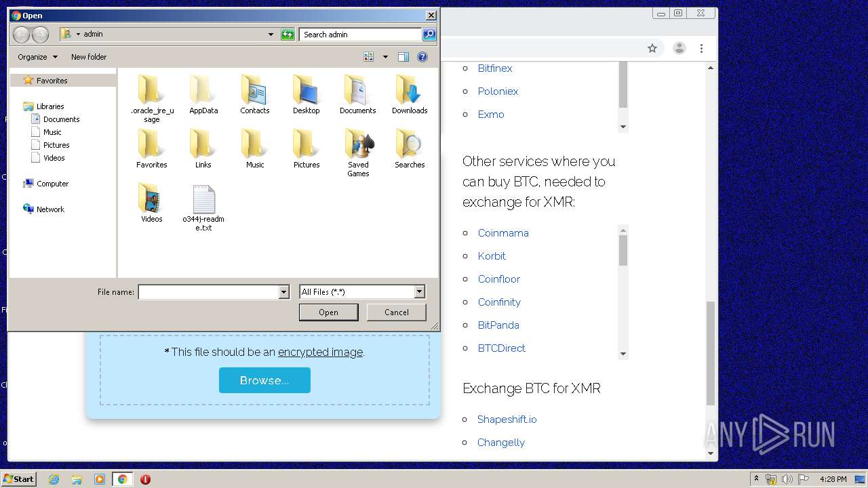
Task: Select Computer in the navigation pane
Action: 52,184
